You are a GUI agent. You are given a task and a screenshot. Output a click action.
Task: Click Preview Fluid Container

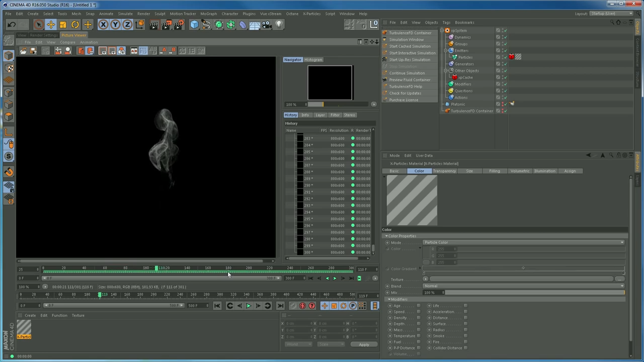click(x=410, y=80)
